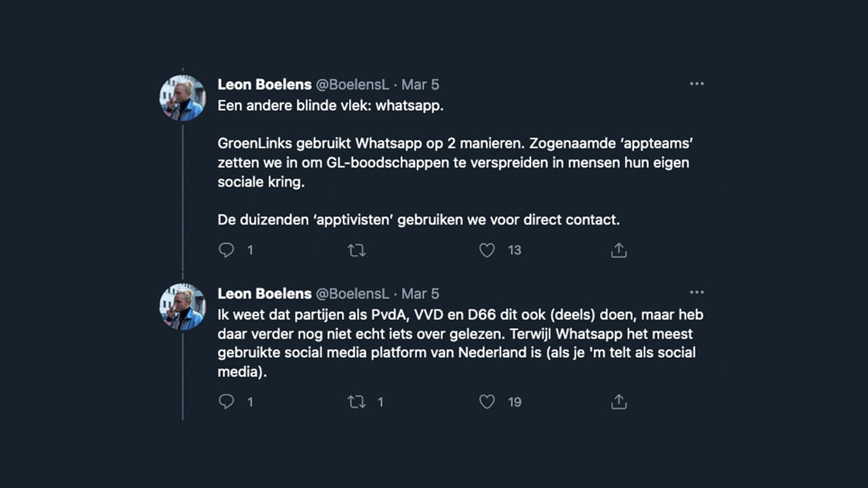Screen dimensions: 868x488
Task: Reply to the first tweet about whatsapp
Action: [x=226, y=250]
